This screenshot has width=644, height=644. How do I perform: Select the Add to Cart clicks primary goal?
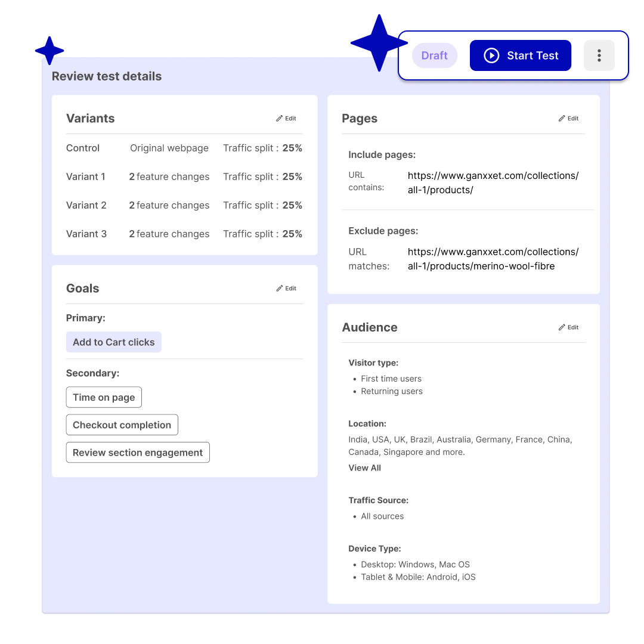113,342
